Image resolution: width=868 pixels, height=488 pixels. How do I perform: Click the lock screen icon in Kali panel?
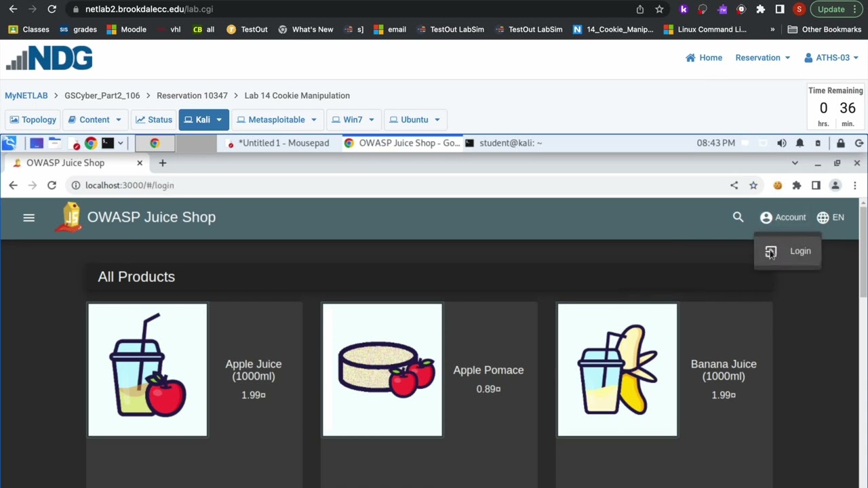point(840,143)
